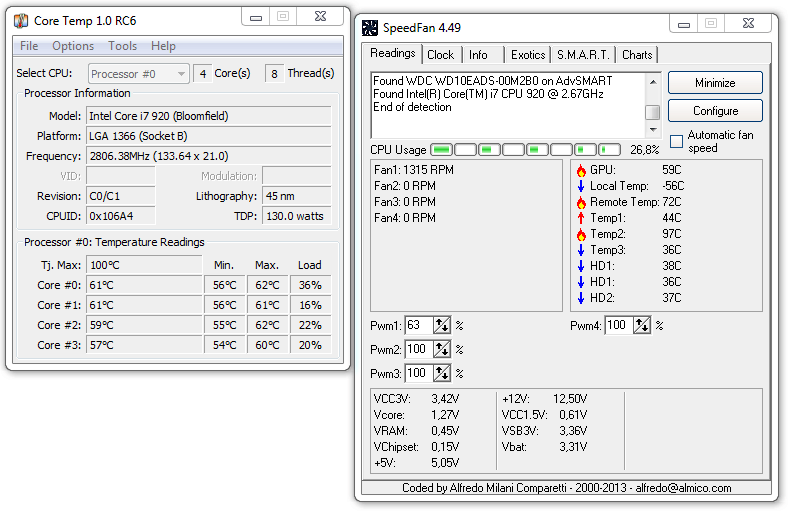The height and width of the screenshot is (513, 792).
Task: Click the Platform field LGA 1366 (Socket B)
Action: point(209,136)
